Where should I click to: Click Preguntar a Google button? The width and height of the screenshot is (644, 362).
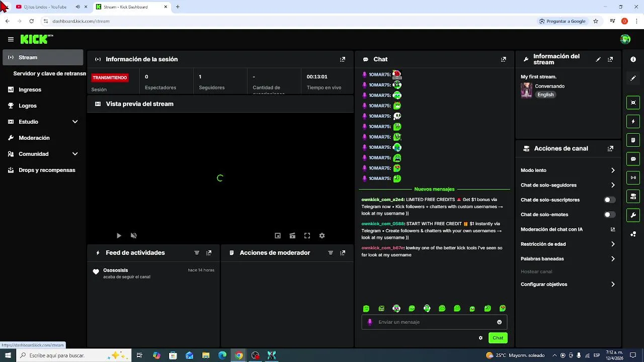coord(562,21)
